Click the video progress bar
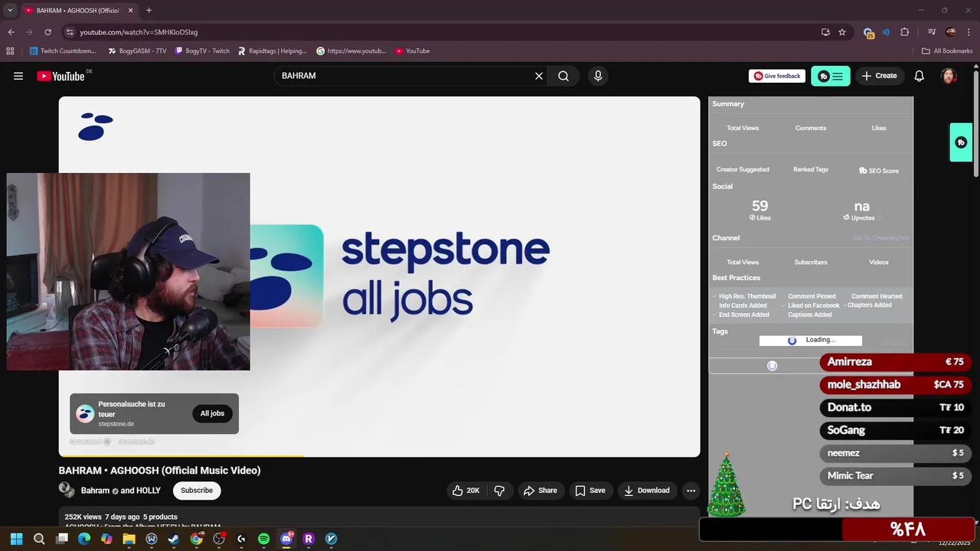The image size is (980, 551). pyautogui.click(x=379, y=455)
